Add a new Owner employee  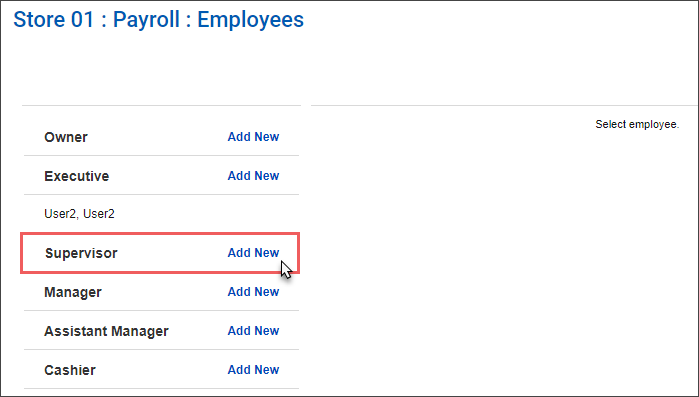pos(253,137)
